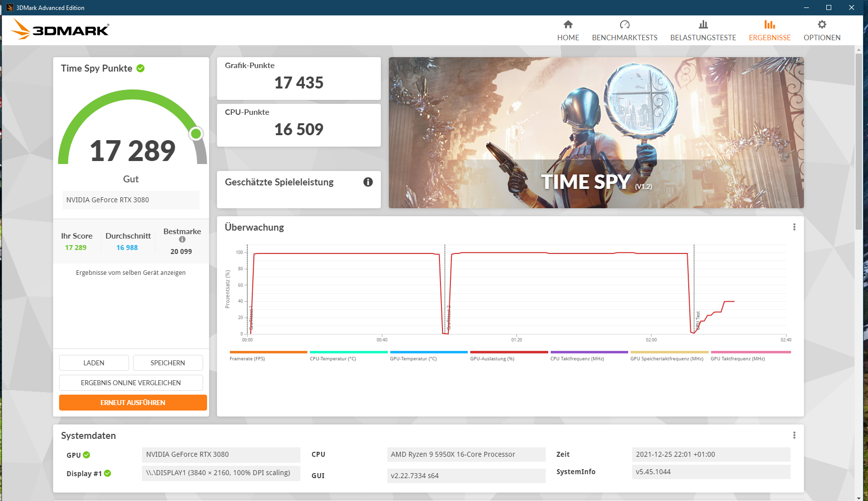Click the GPU field in Systemdaten

click(x=221, y=454)
